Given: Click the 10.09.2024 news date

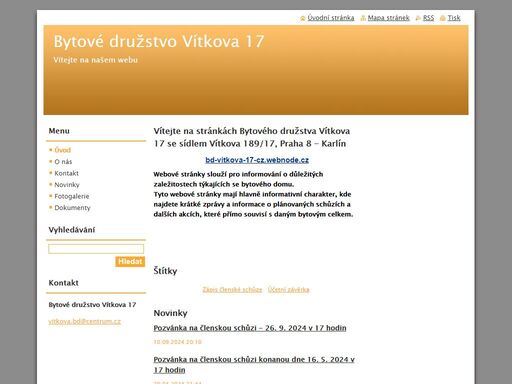Looking at the screenshot, I should click(178, 342).
